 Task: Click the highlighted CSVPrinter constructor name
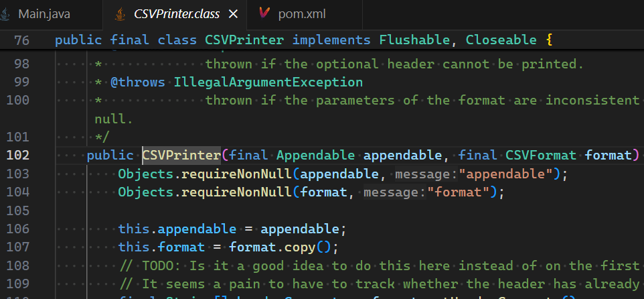[x=181, y=156]
